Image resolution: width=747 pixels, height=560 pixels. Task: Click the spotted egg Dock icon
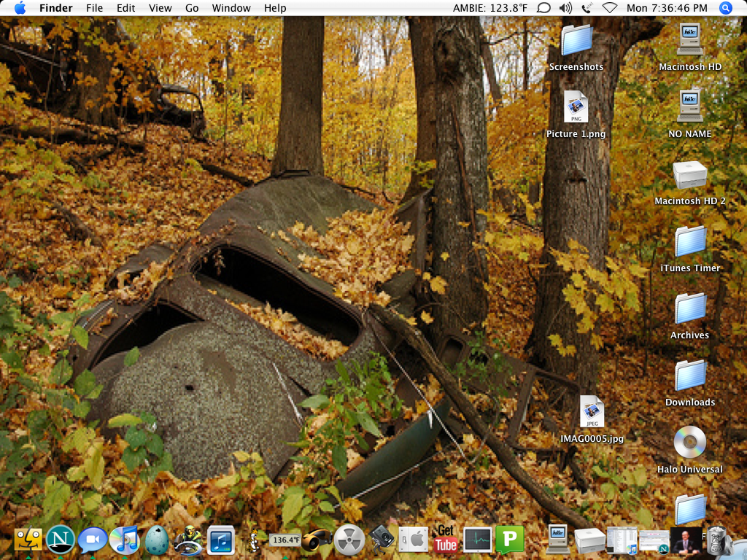tap(157, 540)
